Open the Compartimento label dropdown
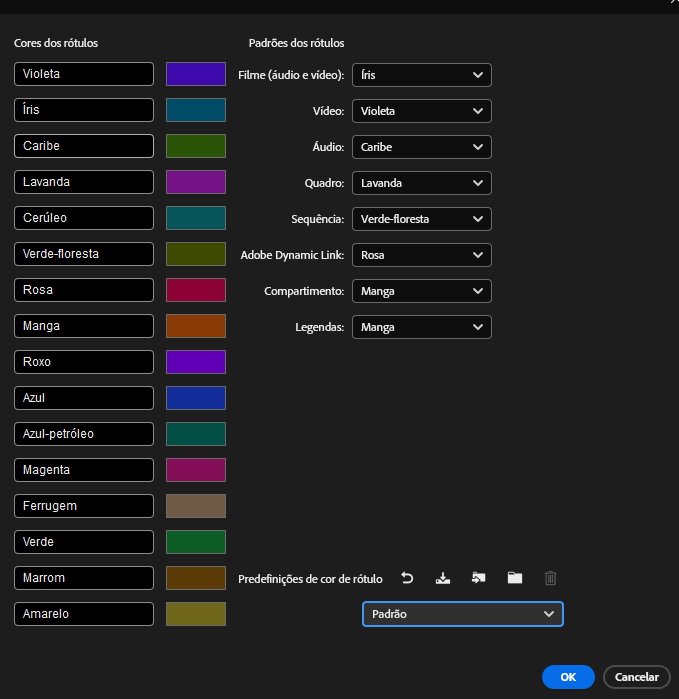This screenshot has height=699, width=679. [422, 291]
